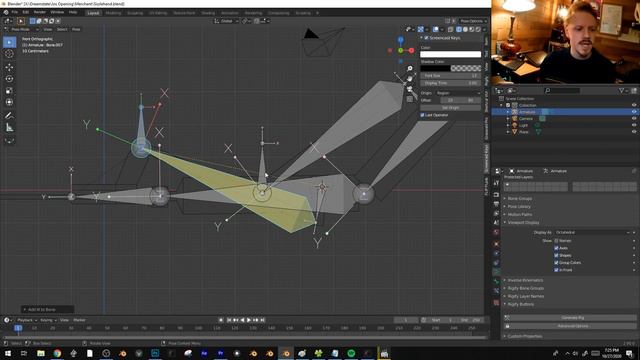Open the Playback popover in timeline
This screenshot has width=640, height=360.
27,320
